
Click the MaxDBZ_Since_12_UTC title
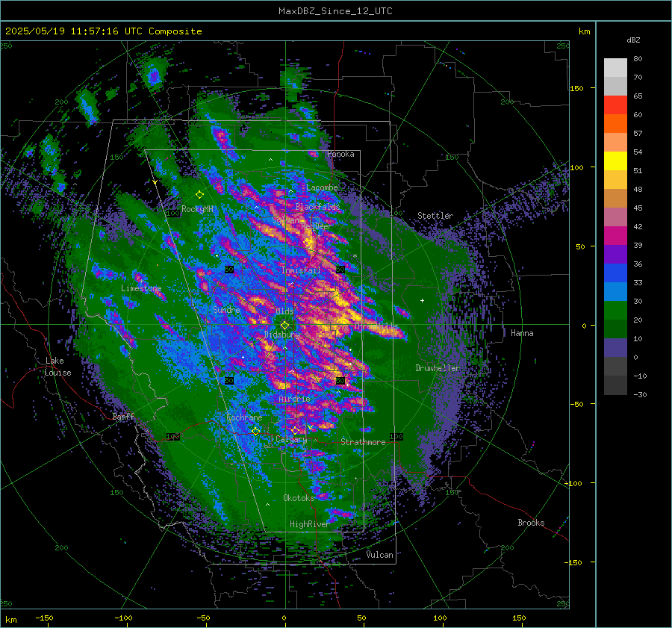tap(335, 11)
